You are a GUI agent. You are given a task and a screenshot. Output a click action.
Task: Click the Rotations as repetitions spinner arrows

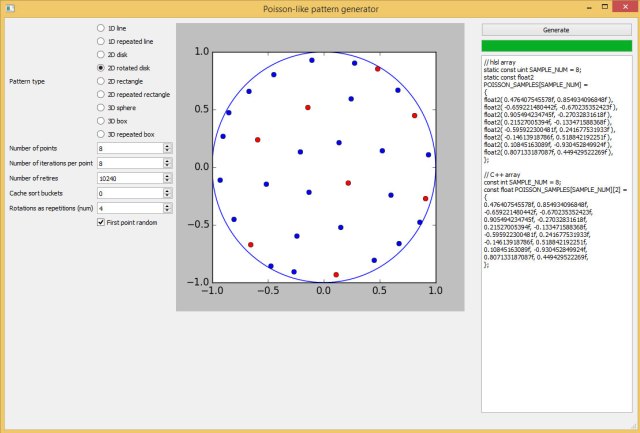click(x=167, y=208)
